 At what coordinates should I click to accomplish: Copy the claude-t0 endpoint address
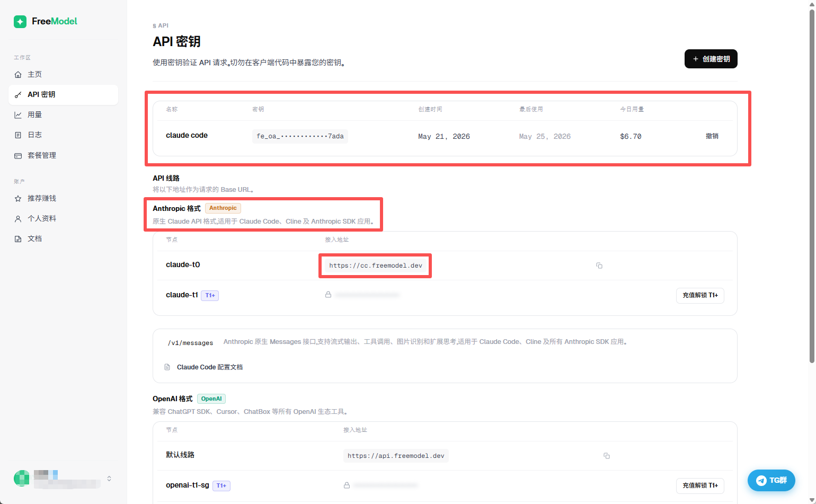(x=599, y=266)
